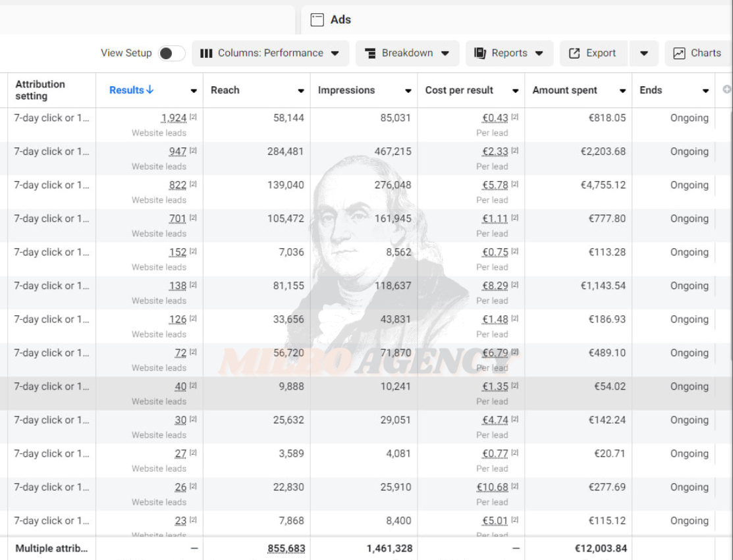The width and height of the screenshot is (733, 560).
Task: Click the 284,481 reach cell
Action: [286, 151]
